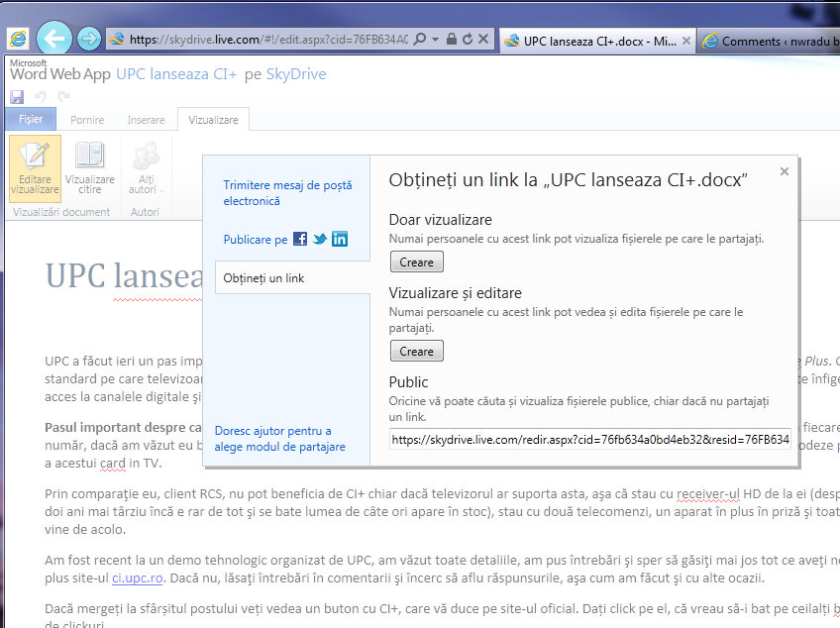
Task: Stop loading with address bar X
Action: 483,39
